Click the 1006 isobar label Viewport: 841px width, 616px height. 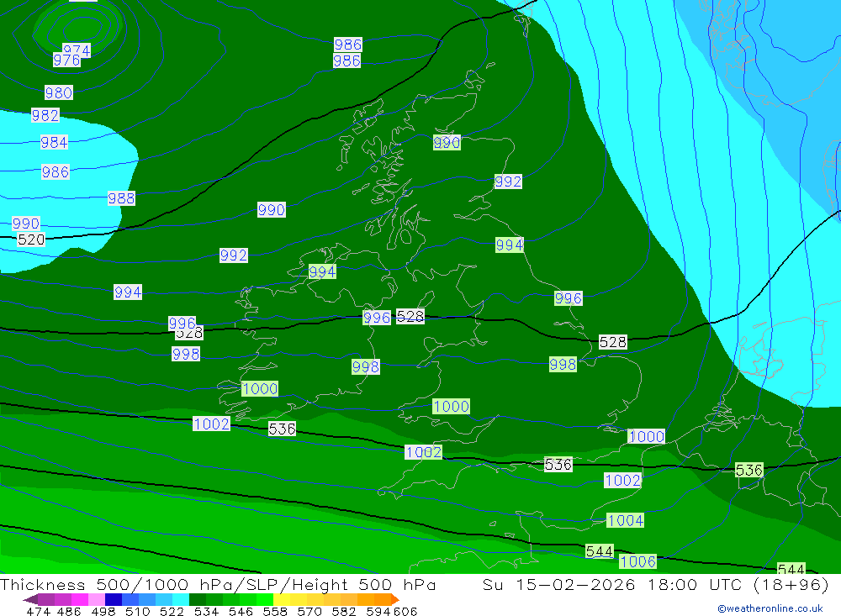(637, 561)
